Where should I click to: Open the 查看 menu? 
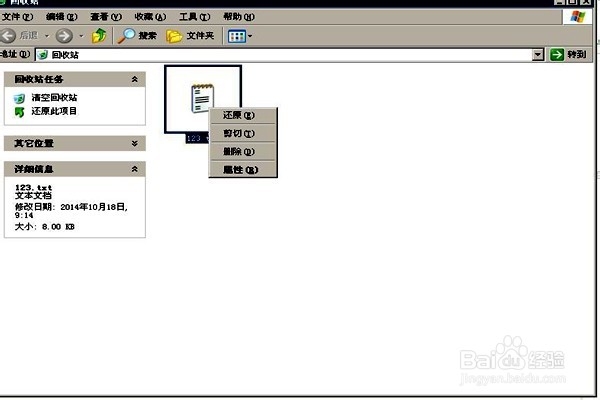(106, 17)
